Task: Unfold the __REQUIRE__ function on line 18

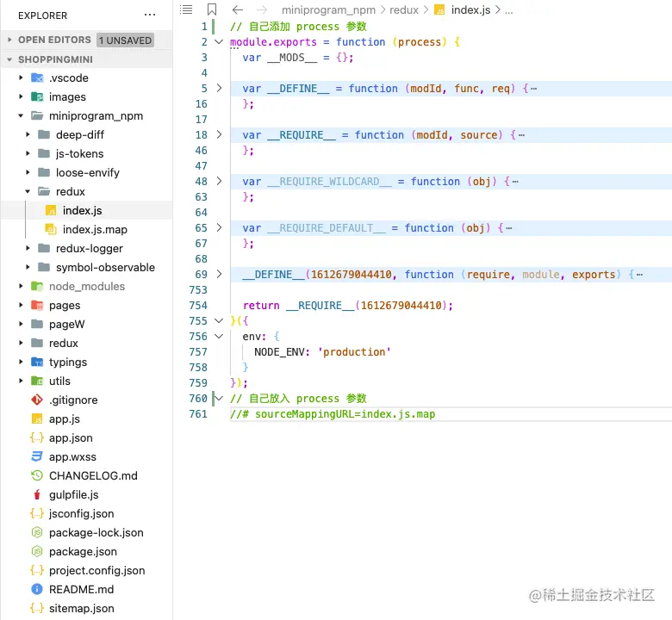Action: 219,134
